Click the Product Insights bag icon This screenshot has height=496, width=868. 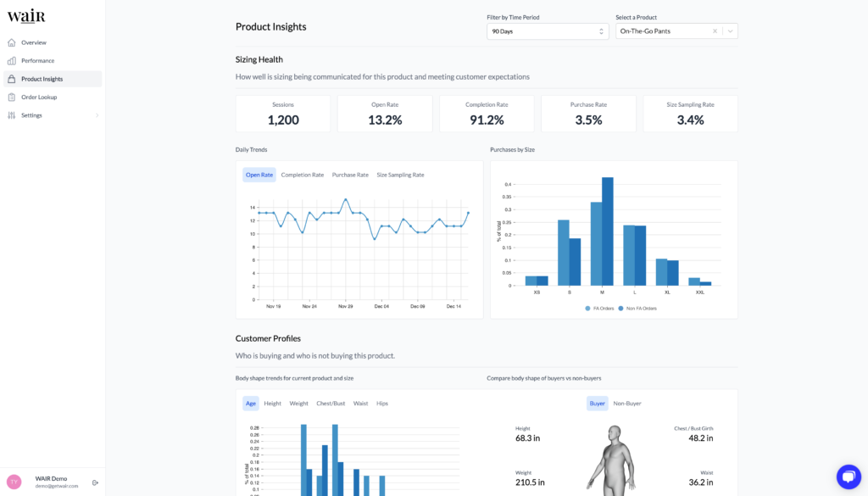coord(12,79)
